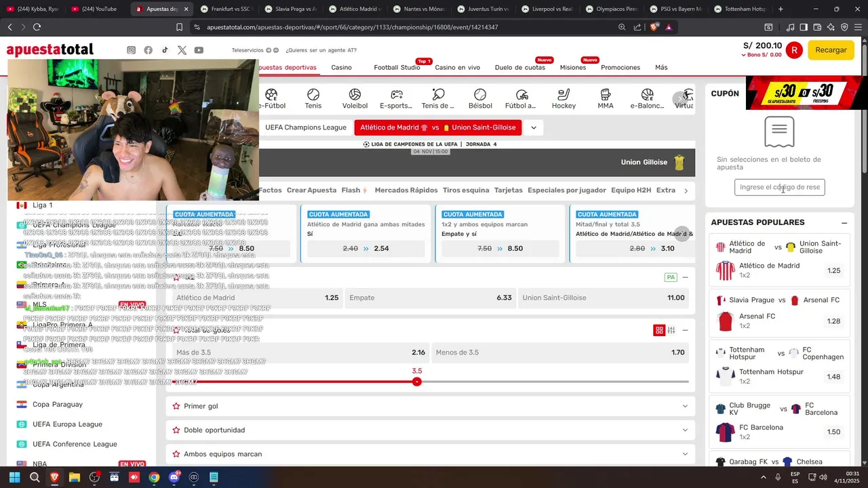
Task: Open the Duelo de cuotas menu item
Action: click(519, 68)
